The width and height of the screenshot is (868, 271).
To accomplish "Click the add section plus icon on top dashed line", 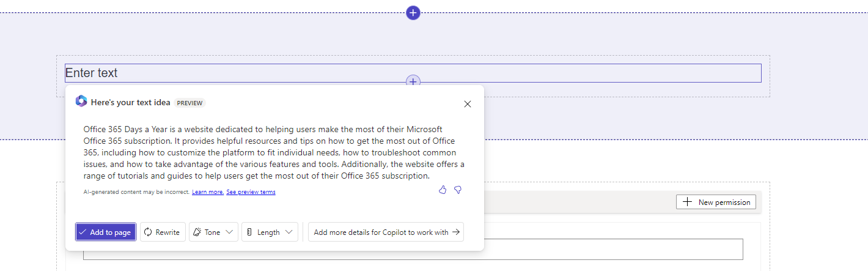I will coord(413,12).
